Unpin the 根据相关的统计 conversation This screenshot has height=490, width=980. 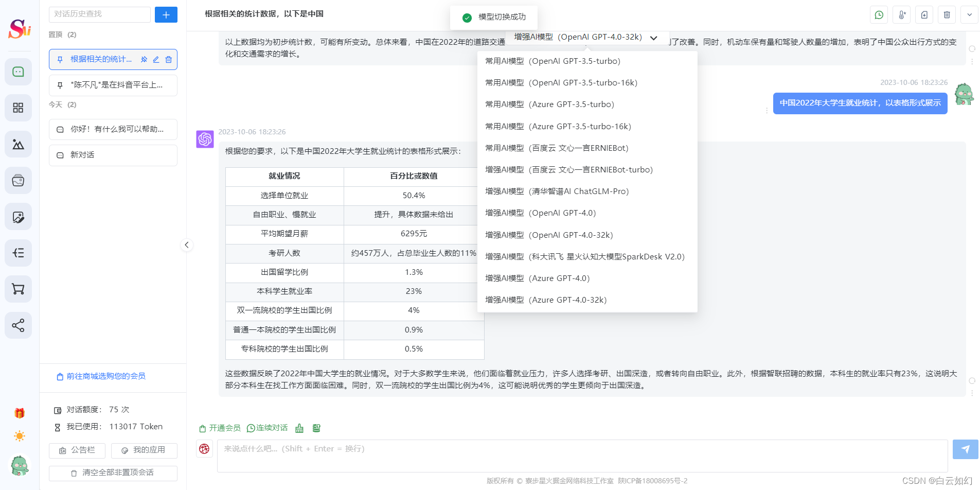tap(144, 60)
